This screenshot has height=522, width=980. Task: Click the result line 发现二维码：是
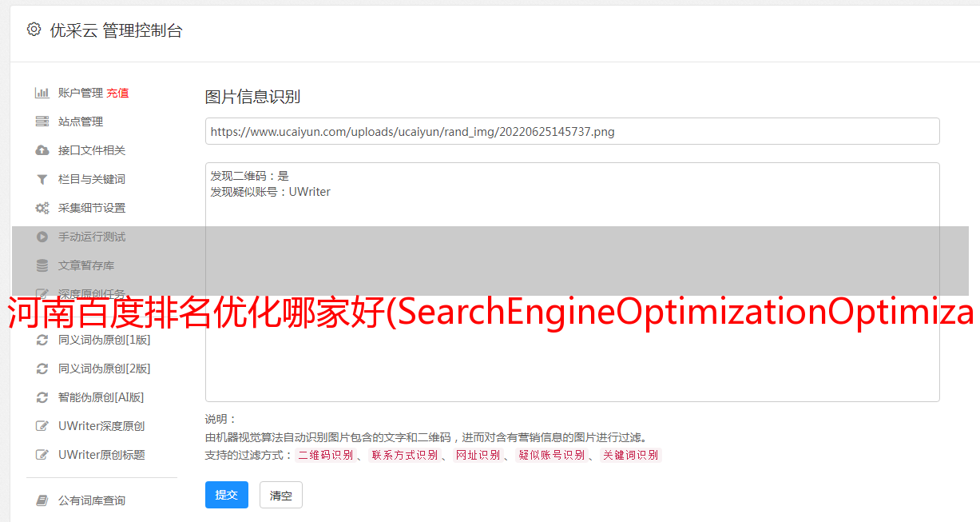click(x=250, y=176)
